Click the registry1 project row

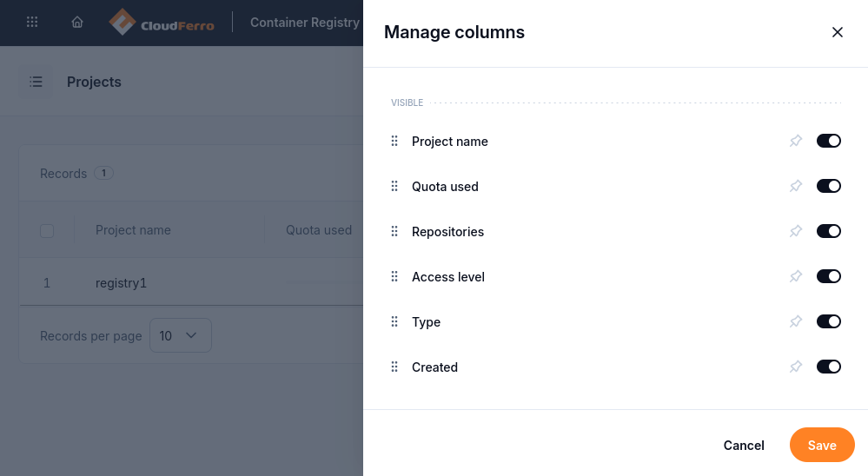tap(191, 283)
